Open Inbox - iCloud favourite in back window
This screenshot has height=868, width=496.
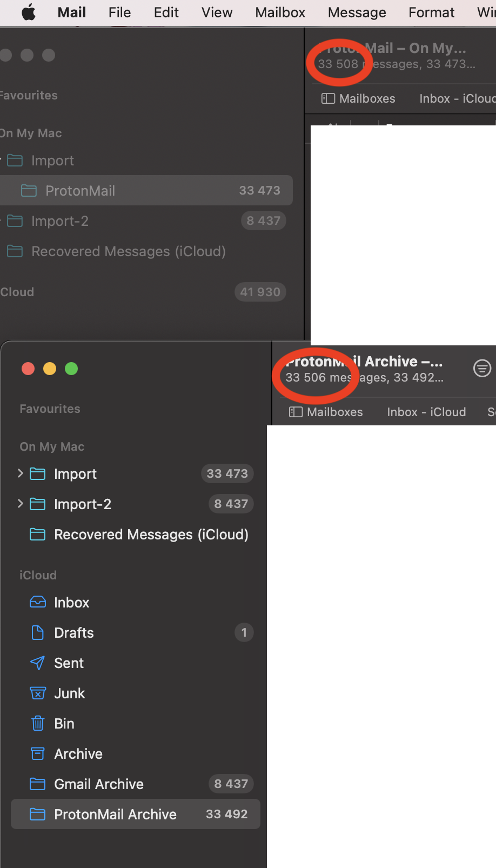[x=457, y=98]
